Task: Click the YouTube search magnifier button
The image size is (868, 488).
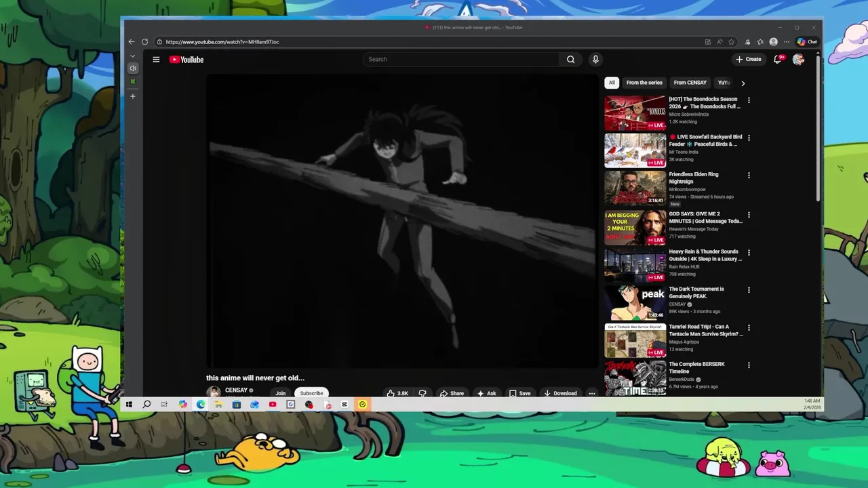Action: point(570,60)
